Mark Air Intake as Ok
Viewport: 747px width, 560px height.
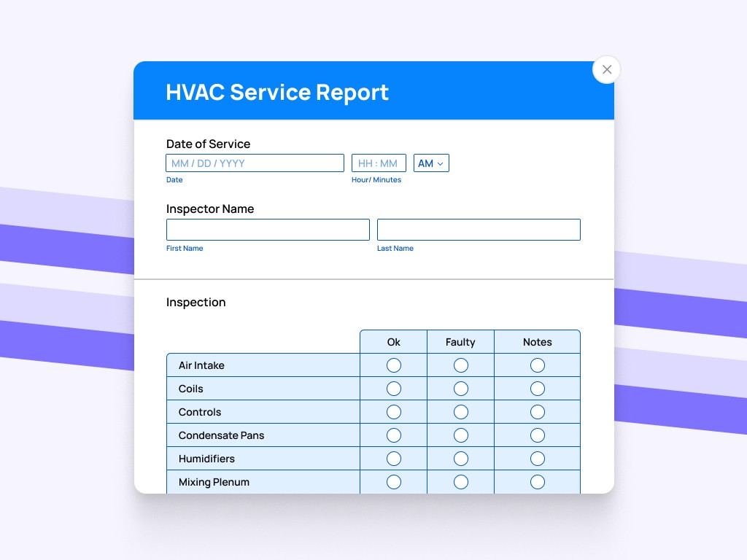(393, 365)
